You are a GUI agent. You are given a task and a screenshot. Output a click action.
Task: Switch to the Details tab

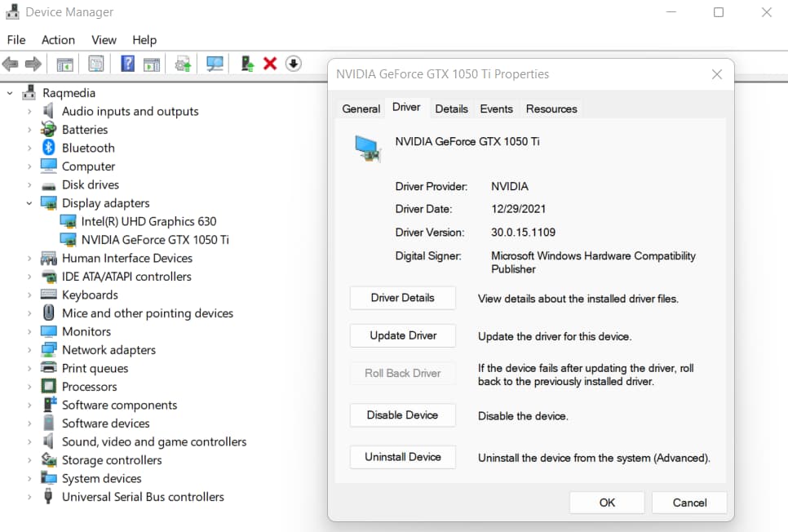click(452, 108)
